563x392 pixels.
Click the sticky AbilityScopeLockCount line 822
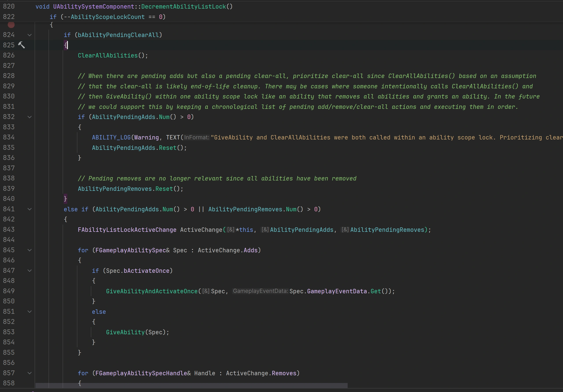[108, 17]
